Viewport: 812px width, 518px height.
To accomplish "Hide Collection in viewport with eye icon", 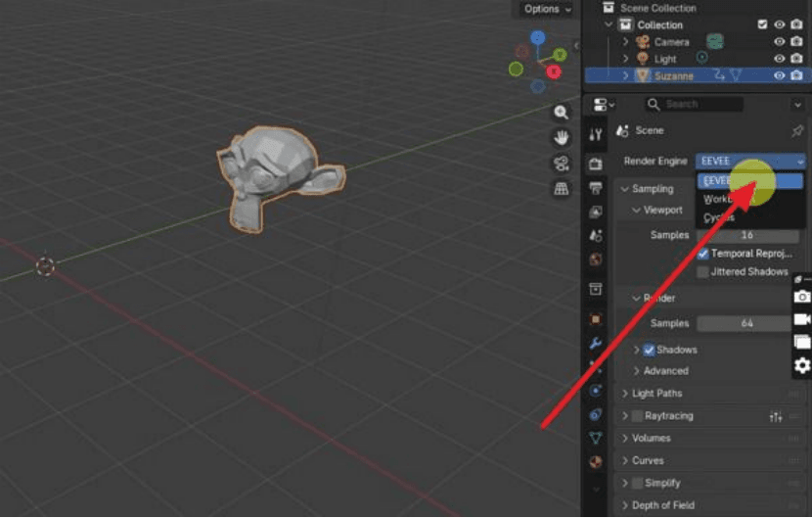I will pos(780,24).
